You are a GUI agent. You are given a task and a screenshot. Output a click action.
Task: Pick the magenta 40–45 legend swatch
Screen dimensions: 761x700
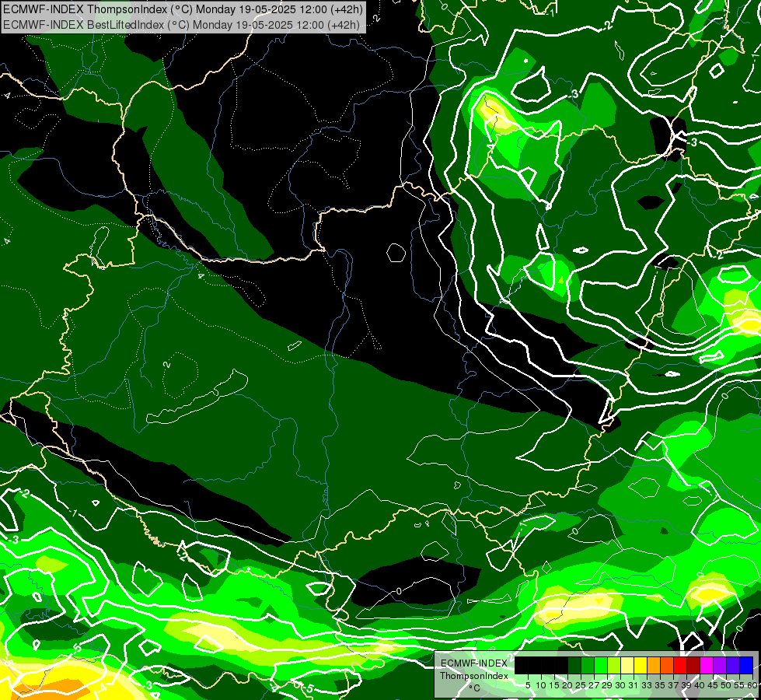(707, 666)
